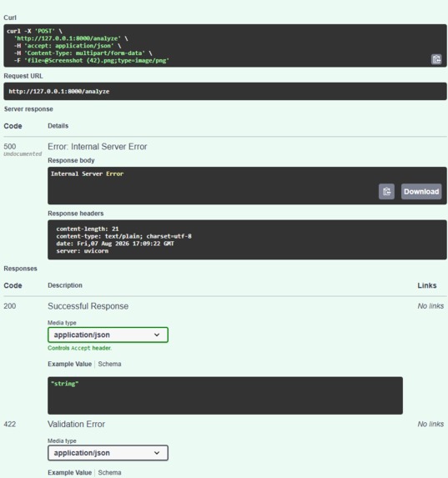Viewport: 448px width, 478px height.
Task: Click 'Controls Accept header.' note
Action: tap(80, 348)
